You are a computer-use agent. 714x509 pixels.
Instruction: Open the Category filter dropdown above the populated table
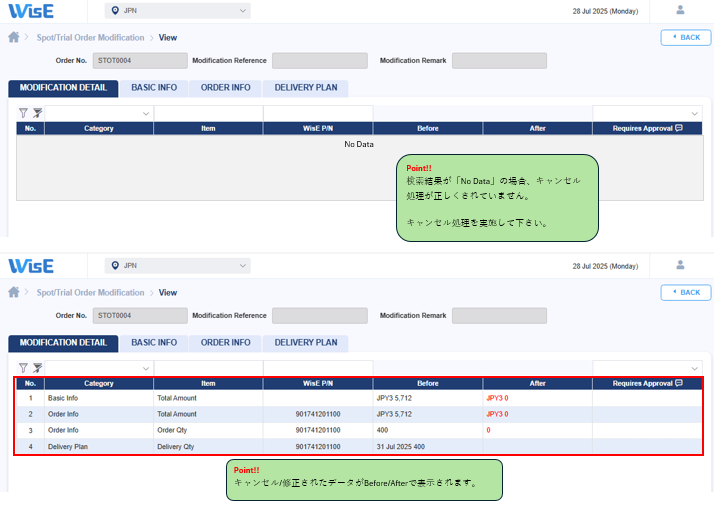(x=98, y=368)
